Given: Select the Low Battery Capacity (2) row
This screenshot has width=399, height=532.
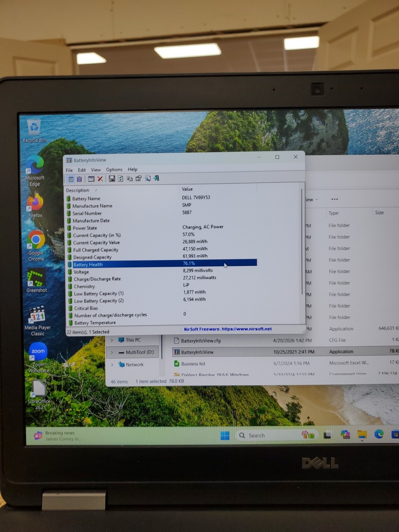Looking at the screenshot, I should [162, 300].
